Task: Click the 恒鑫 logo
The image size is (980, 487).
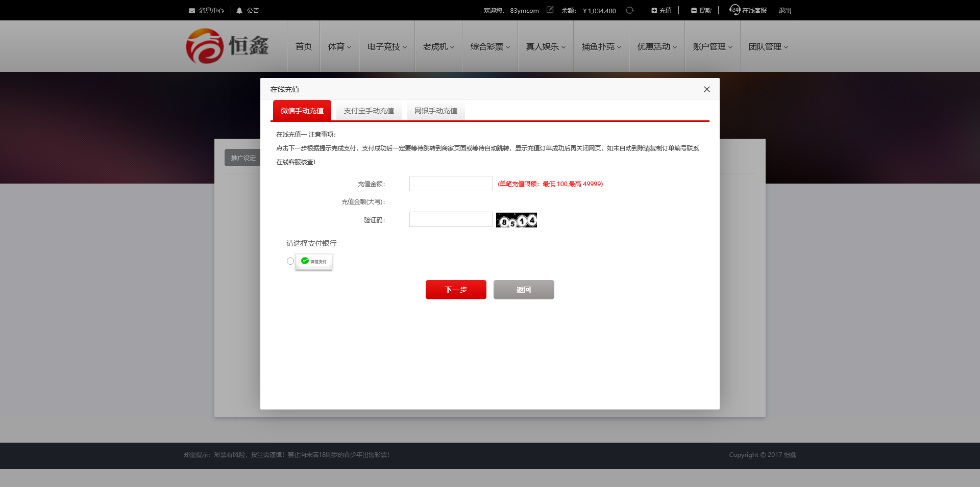Action: point(227,46)
